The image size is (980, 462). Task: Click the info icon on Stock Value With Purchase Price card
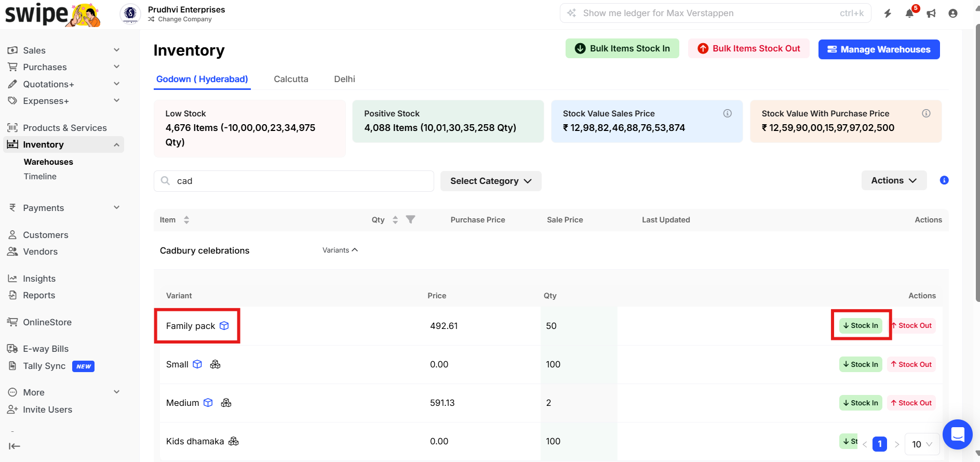(x=926, y=113)
